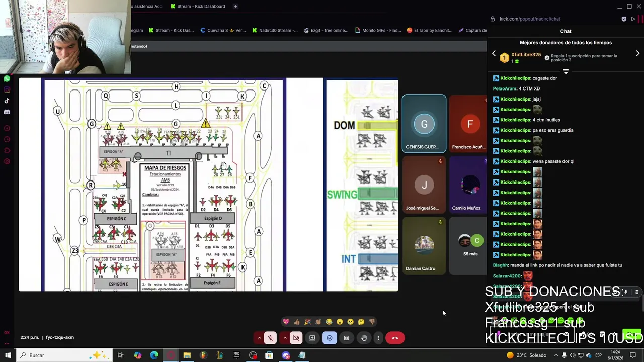Turn on captions
Screen dimensions: 644x362
click(347, 338)
